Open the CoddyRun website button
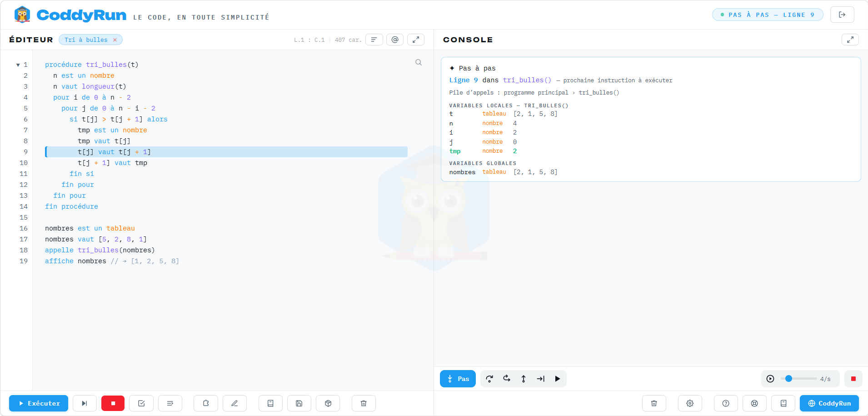Viewport: 868px width, 416px height. coord(829,403)
